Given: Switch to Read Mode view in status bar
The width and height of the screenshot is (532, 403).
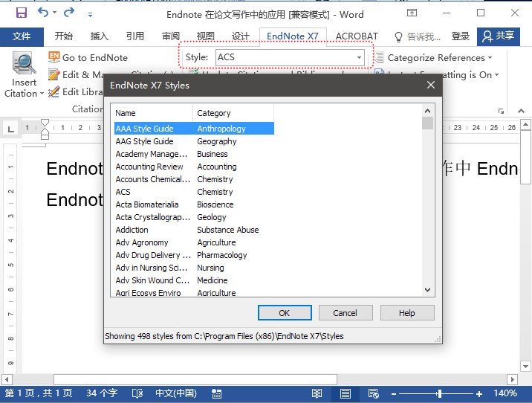Looking at the screenshot, I should tap(317, 393).
